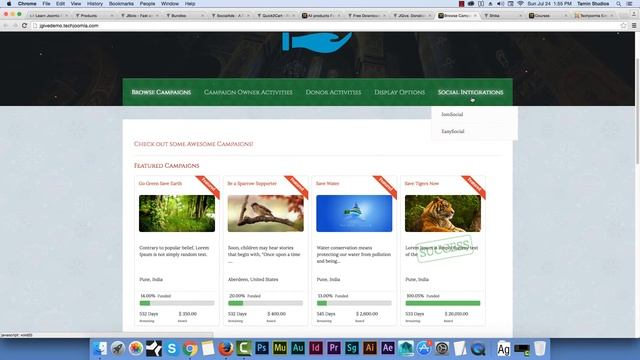Open QuickTime Player in dock
This screenshot has width=640, height=360.
click(x=478, y=348)
